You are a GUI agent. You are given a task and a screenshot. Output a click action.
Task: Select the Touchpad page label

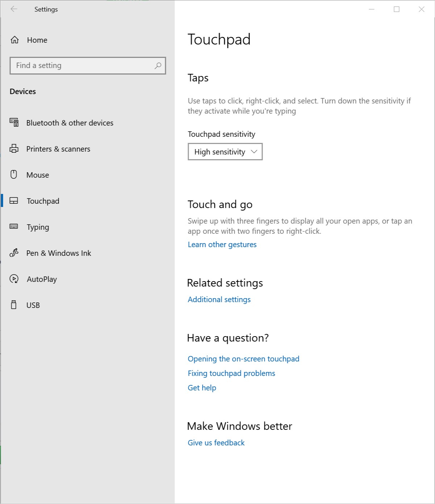point(43,201)
